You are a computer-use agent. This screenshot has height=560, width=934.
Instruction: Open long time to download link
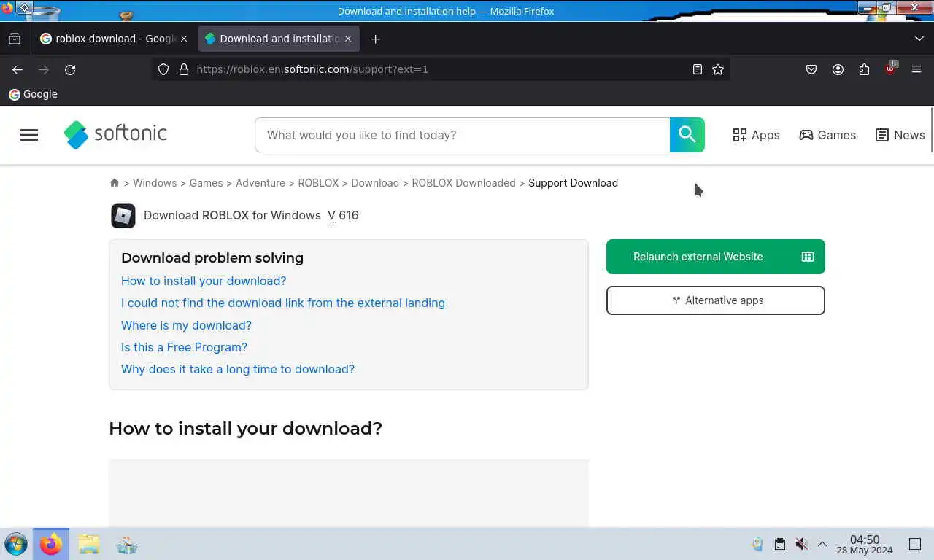(x=238, y=369)
